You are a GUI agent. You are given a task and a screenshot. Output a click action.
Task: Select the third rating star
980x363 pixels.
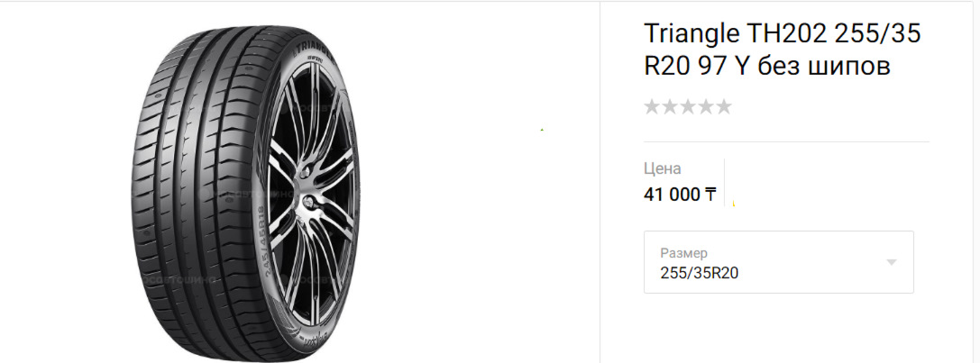point(688,107)
